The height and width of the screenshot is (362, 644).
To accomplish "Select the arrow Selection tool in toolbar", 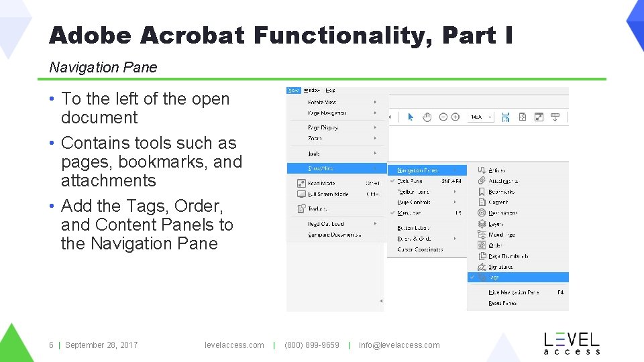I will pyautogui.click(x=411, y=117).
